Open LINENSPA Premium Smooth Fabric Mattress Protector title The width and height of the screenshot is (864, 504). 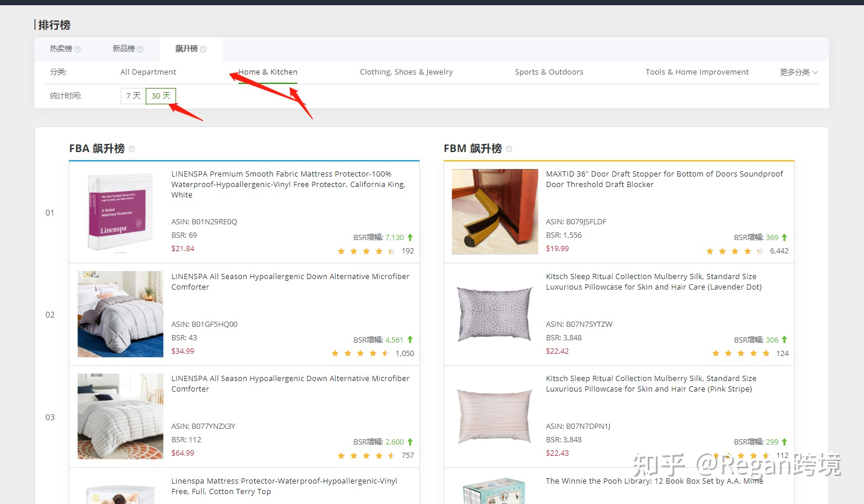[x=288, y=185]
